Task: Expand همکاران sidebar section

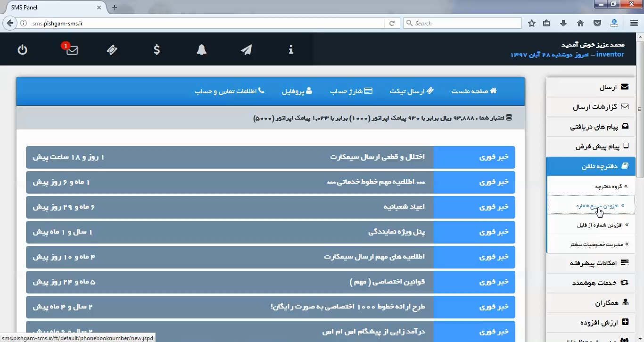Action: point(591,302)
